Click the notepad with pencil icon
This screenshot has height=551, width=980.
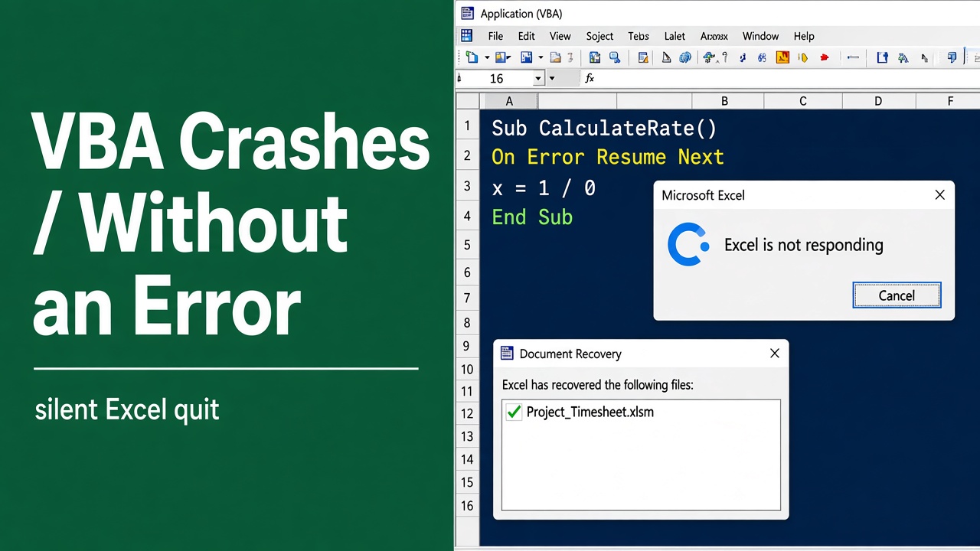click(x=643, y=57)
